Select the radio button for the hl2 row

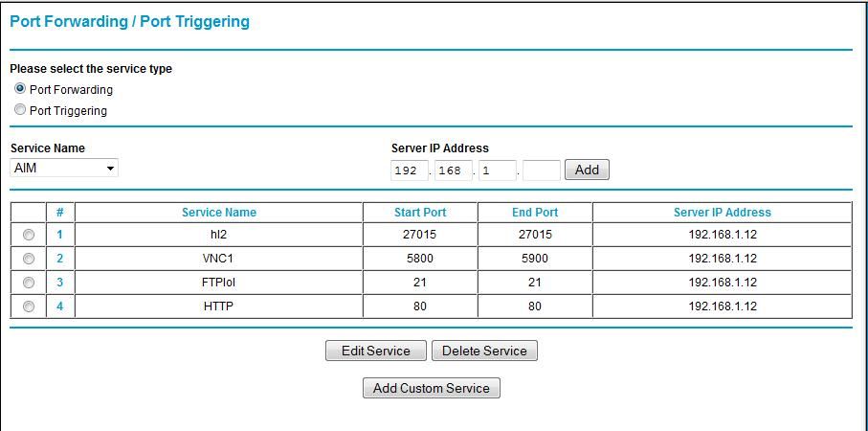[29, 235]
